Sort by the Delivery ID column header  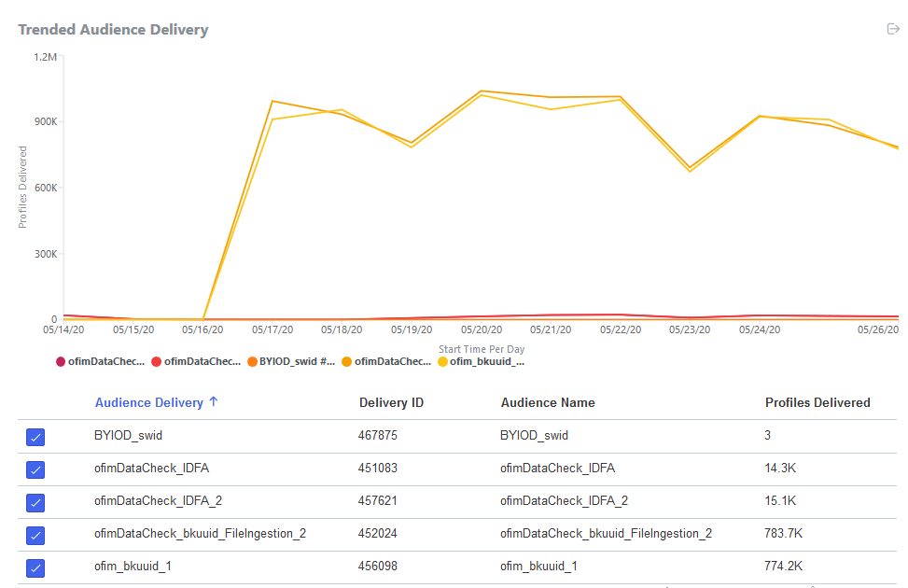click(391, 402)
